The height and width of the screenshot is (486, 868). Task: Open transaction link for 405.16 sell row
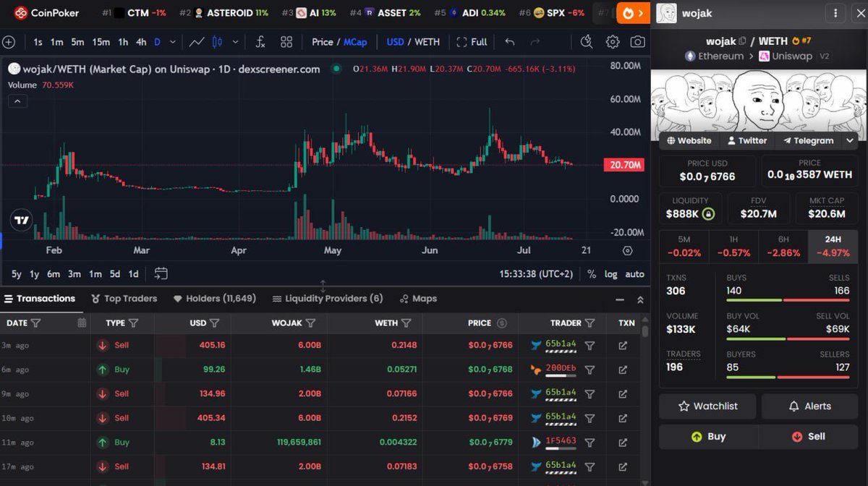[623, 346]
